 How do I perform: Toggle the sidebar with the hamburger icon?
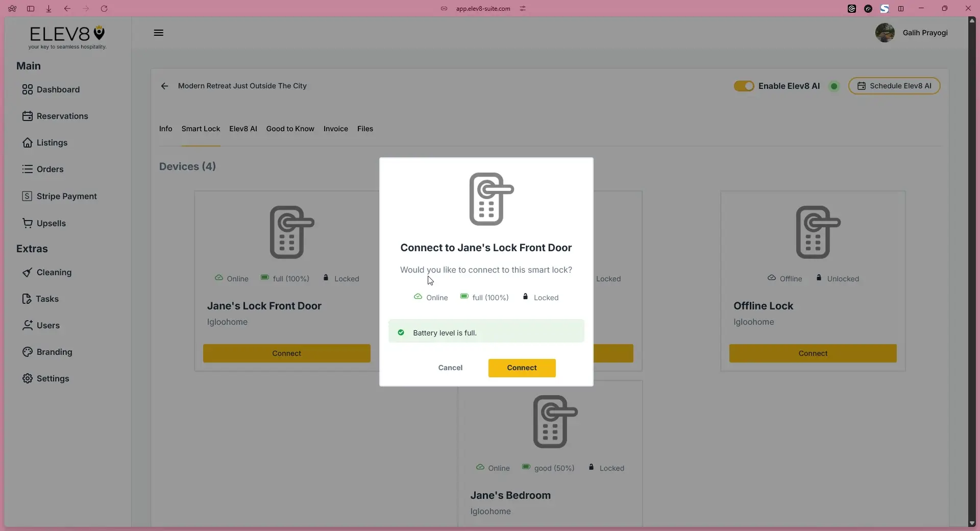click(x=158, y=33)
